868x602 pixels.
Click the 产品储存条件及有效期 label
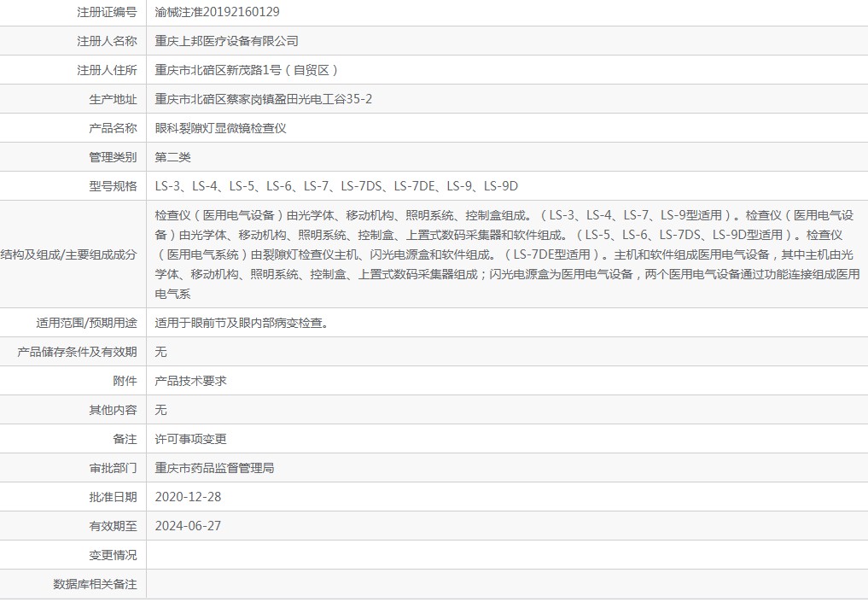(77, 352)
